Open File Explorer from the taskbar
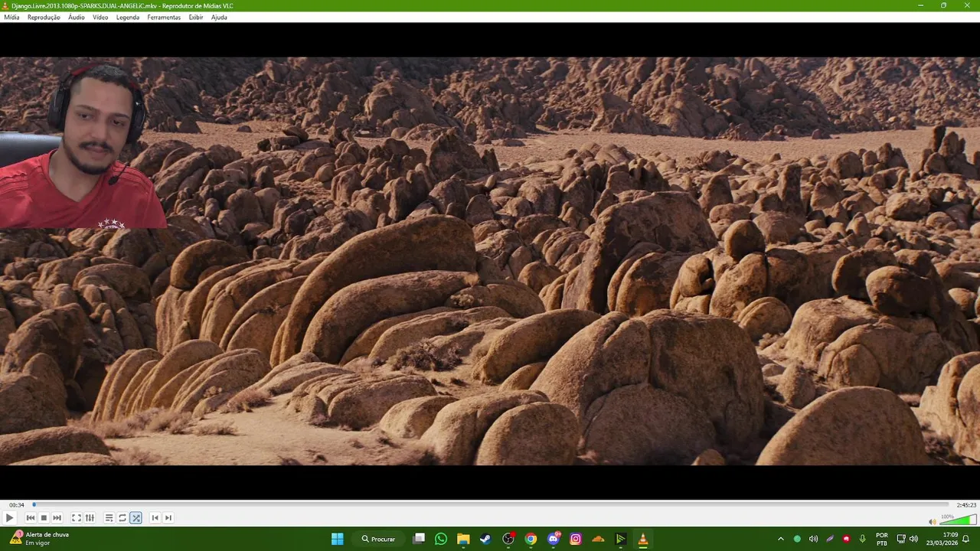 [x=463, y=539]
